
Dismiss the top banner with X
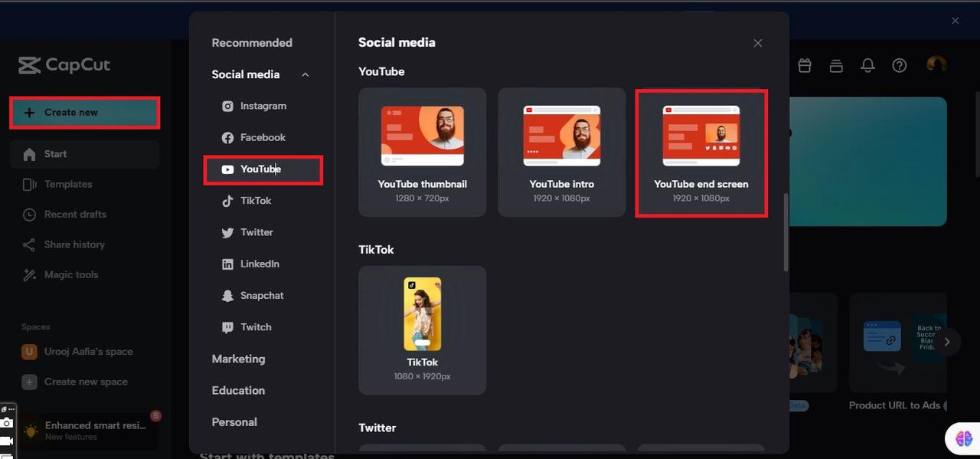pos(955,21)
